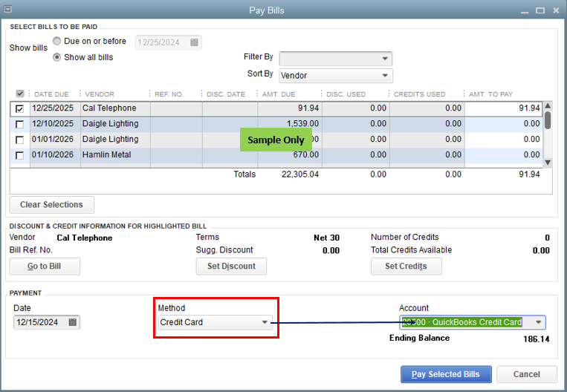This screenshot has height=392, width=567.
Task: Click the Set Discount button
Action: pos(231,267)
